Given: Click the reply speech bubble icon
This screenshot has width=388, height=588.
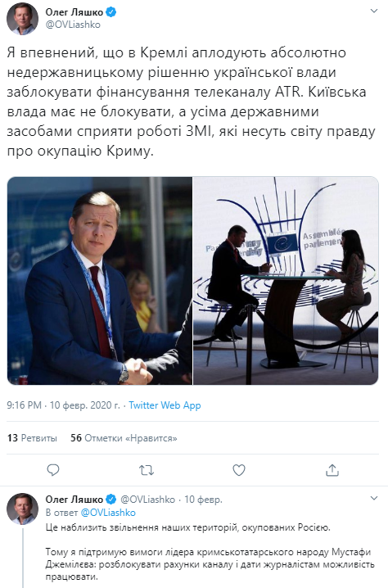Looking at the screenshot, I should click(x=53, y=470).
